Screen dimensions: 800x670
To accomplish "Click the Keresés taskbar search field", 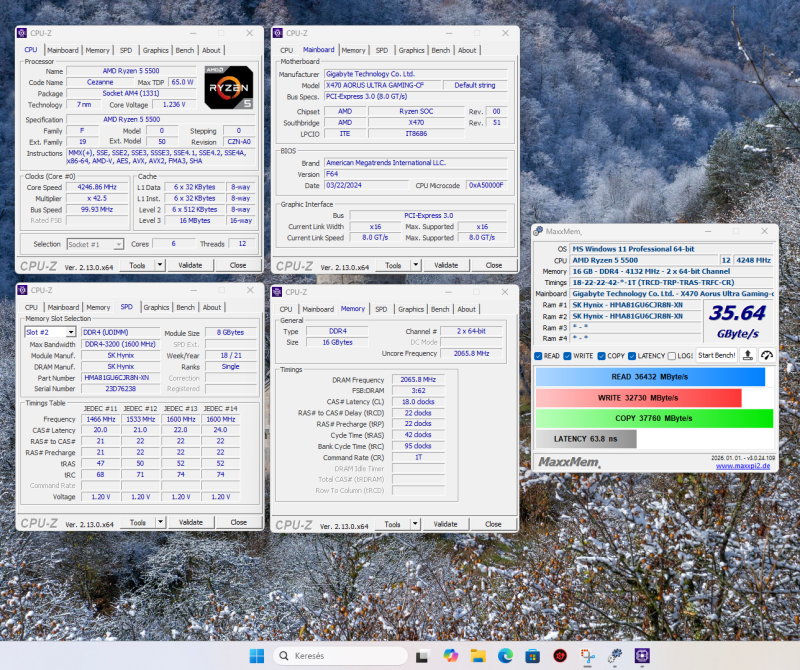I will point(341,656).
